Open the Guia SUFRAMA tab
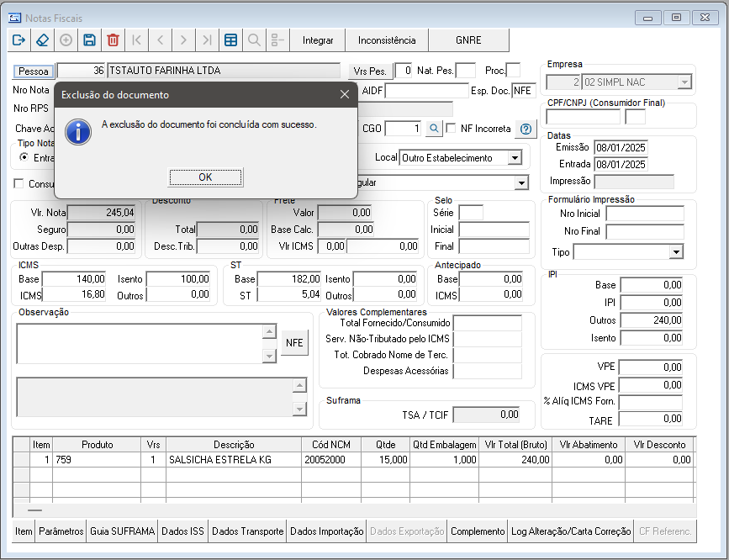 tap(122, 531)
